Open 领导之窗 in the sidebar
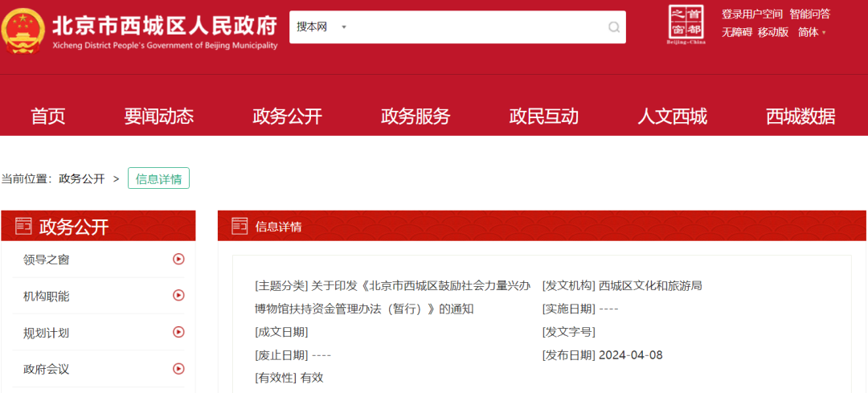This screenshot has height=393, width=868. click(47, 259)
